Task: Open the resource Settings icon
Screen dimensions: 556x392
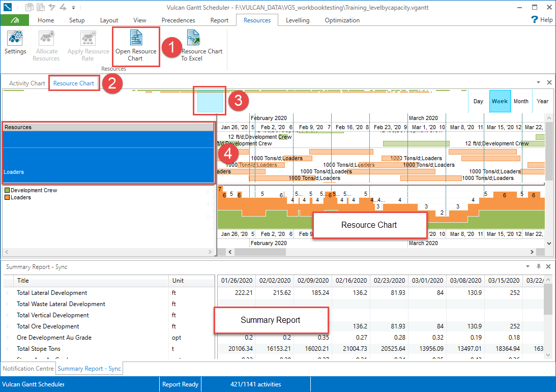Action: 15,38
